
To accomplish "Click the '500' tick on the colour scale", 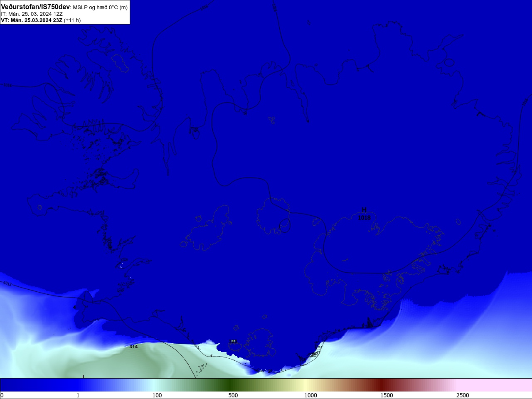I will 233,395.
